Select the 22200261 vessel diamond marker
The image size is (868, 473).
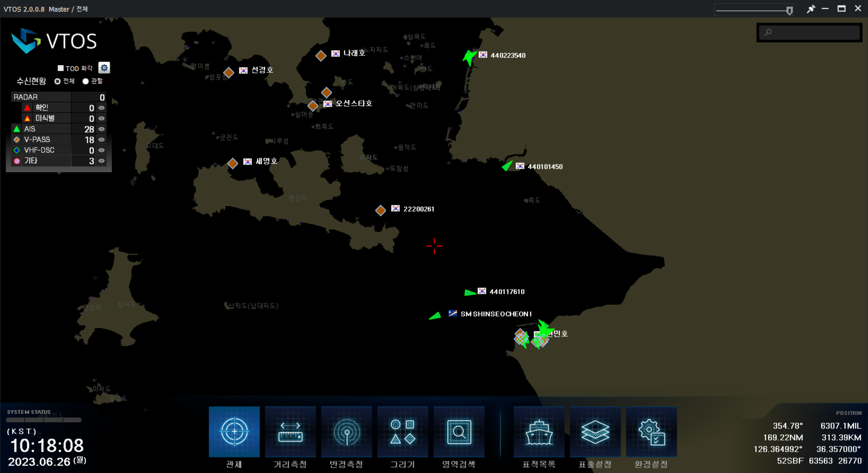pos(380,211)
